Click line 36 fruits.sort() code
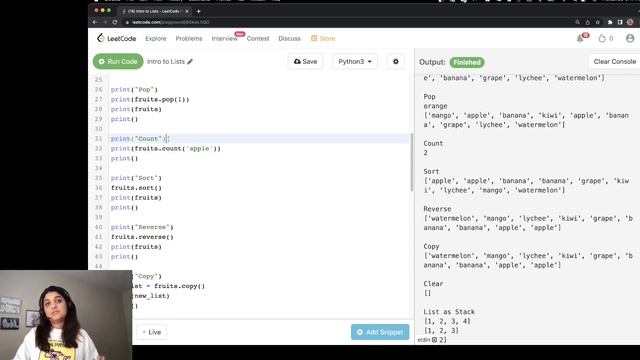Image resolution: width=640 pixels, height=360 pixels. click(x=136, y=188)
